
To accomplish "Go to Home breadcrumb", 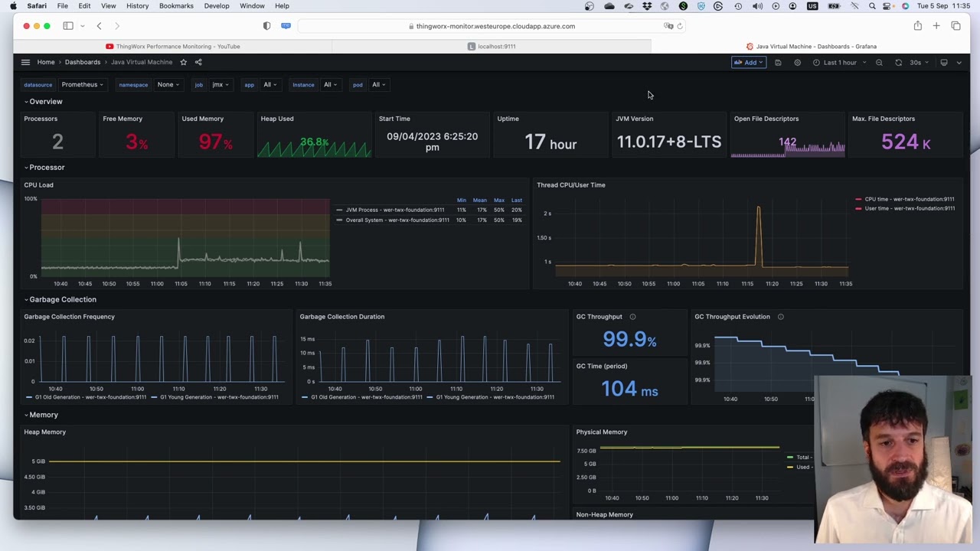I will pyautogui.click(x=46, y=62).
